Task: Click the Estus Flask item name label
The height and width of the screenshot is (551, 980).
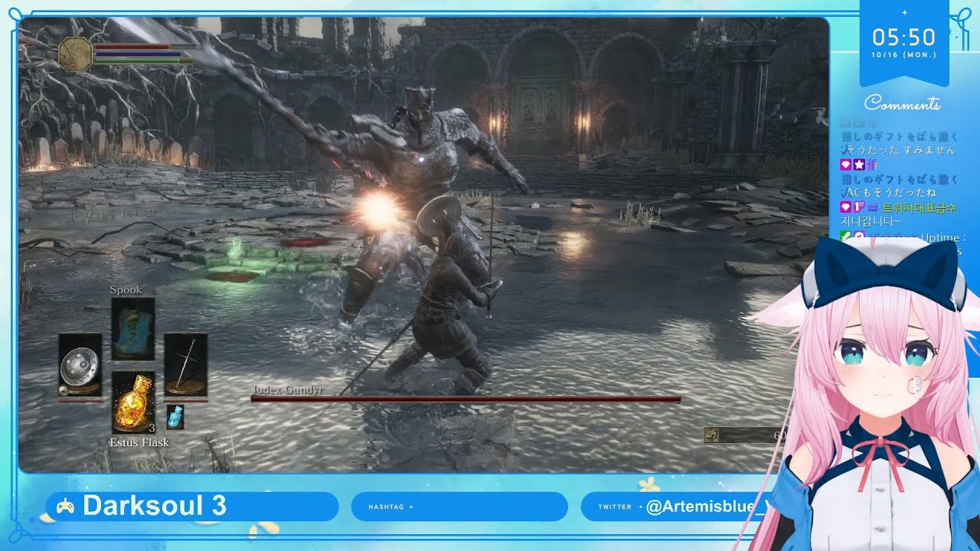Action: click(x=139, y=442)
